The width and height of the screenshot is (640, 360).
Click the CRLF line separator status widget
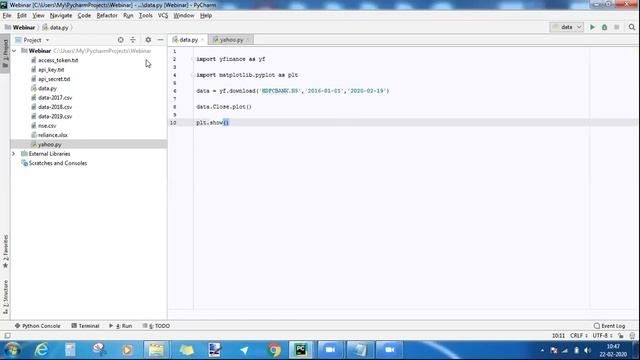(579, 336)
